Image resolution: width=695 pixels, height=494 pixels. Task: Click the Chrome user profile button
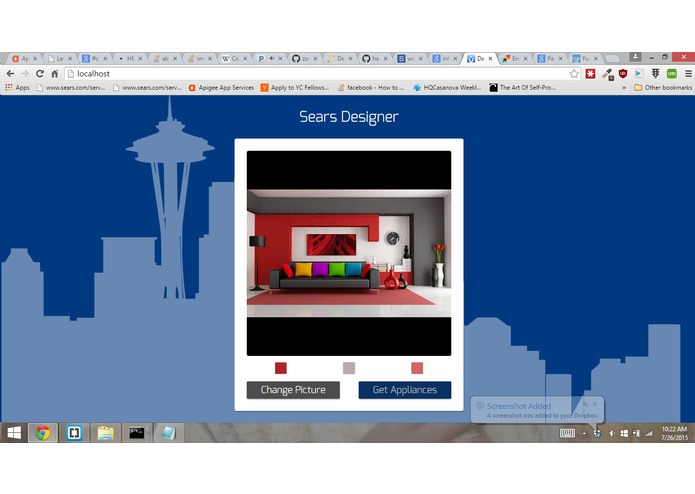pos(635,57)
